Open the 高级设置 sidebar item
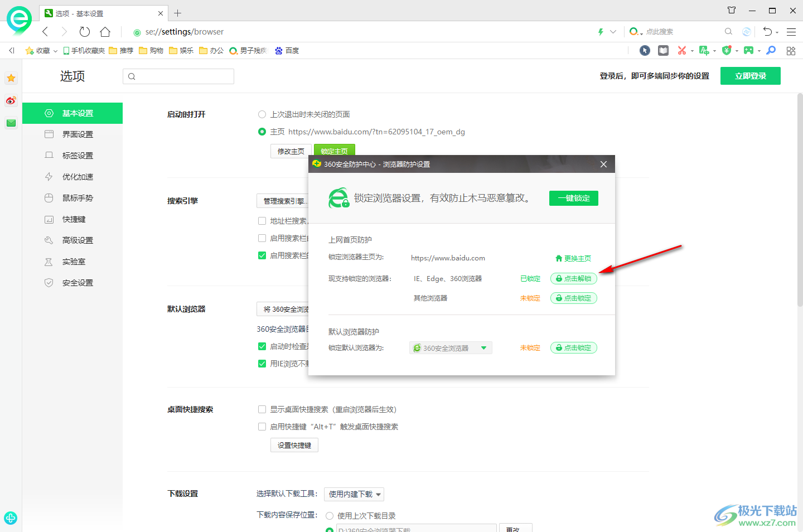803x532 pixels. point(72,240)
